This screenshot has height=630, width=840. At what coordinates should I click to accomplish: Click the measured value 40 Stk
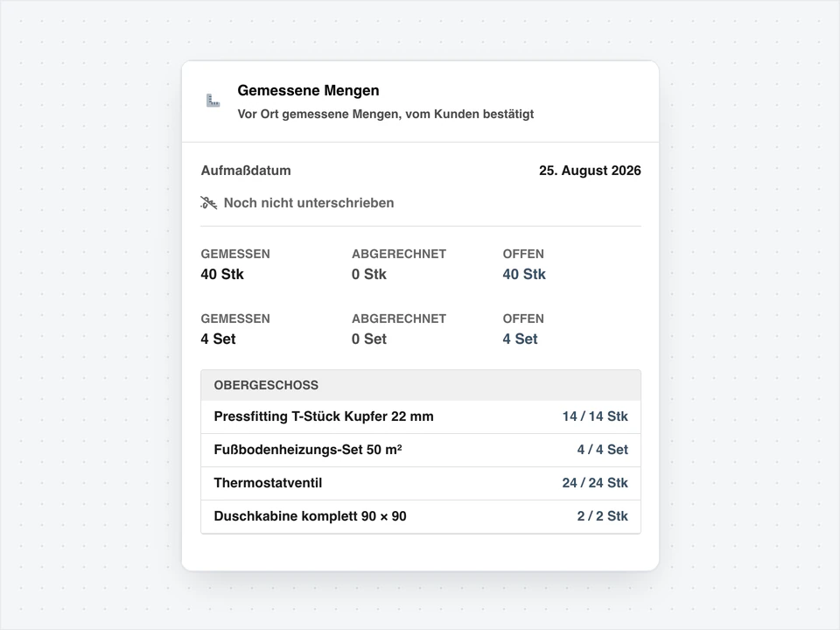(x=222, y=274)
